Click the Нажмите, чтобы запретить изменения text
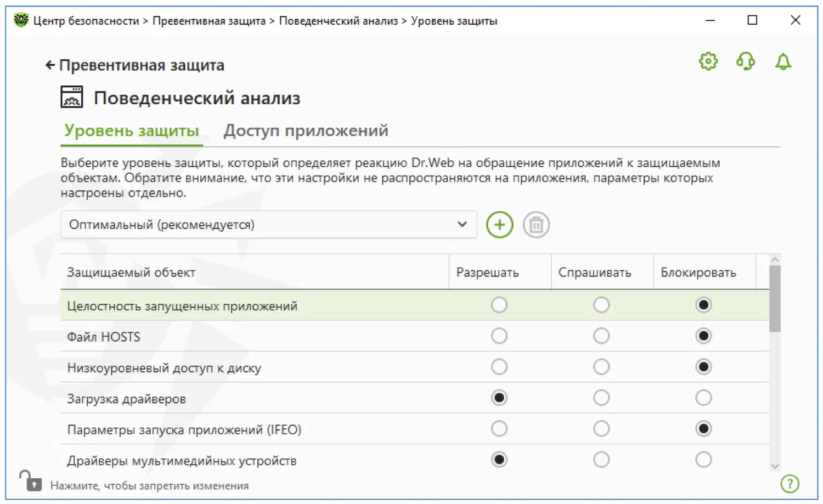 click(x=149, y=486)
